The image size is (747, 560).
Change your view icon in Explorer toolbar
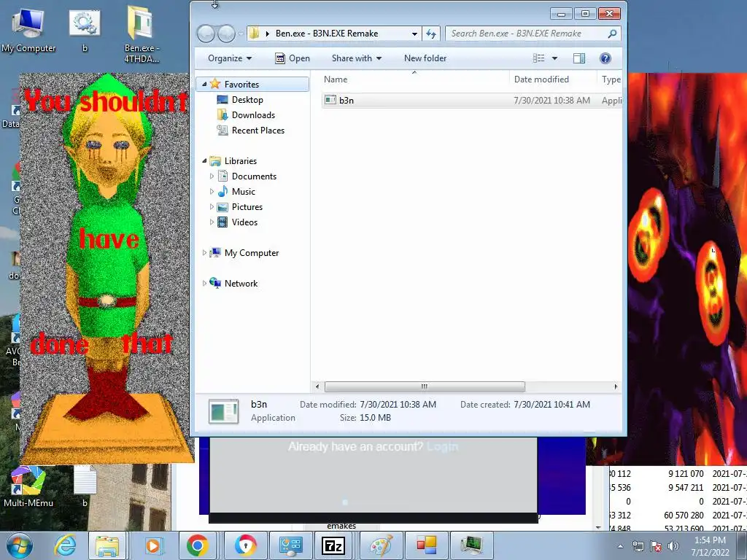point(539,58)
